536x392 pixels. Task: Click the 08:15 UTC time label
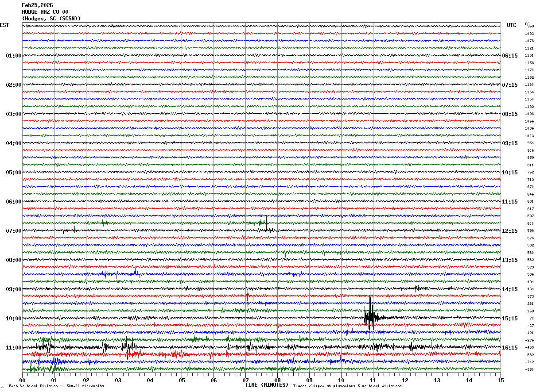[510, 114]
